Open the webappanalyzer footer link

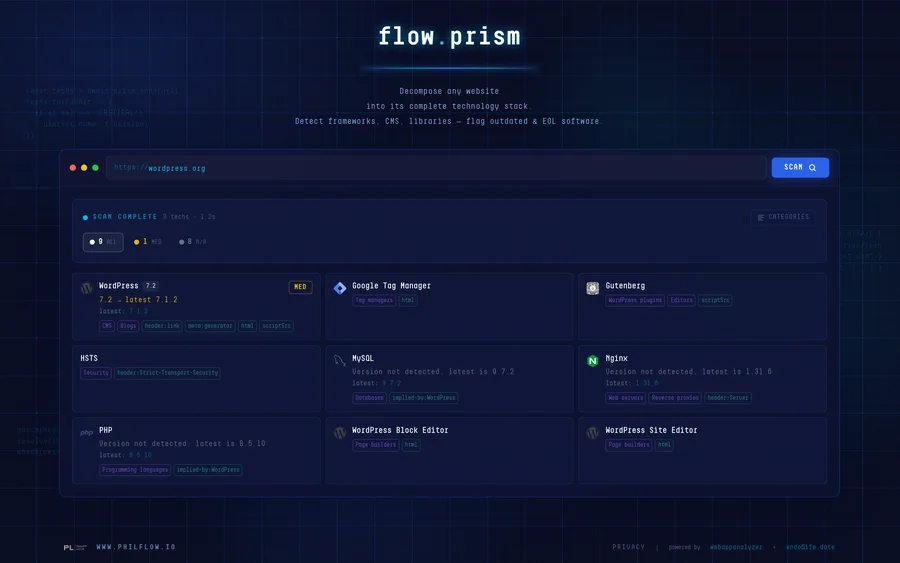736,547
